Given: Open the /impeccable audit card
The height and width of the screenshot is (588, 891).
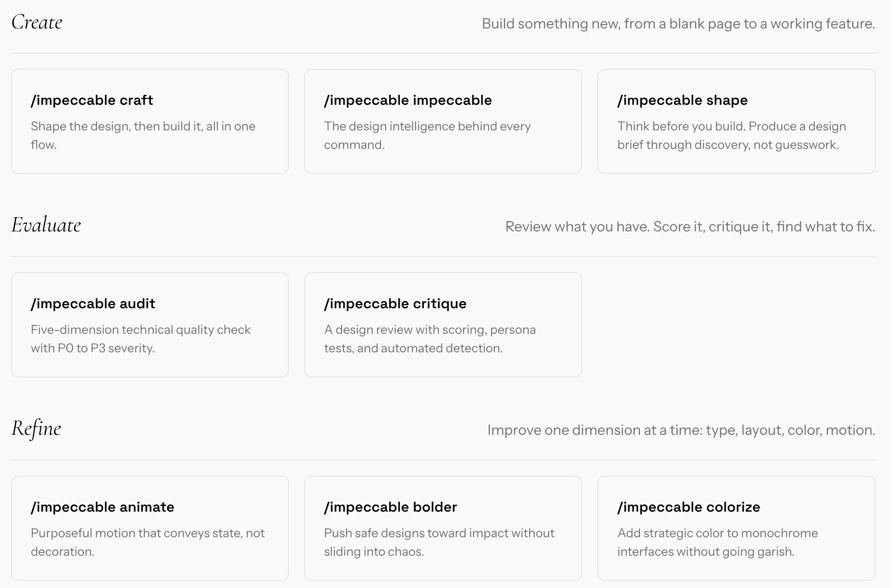Looking at the screenshot, I should click(x=150, y=325).
